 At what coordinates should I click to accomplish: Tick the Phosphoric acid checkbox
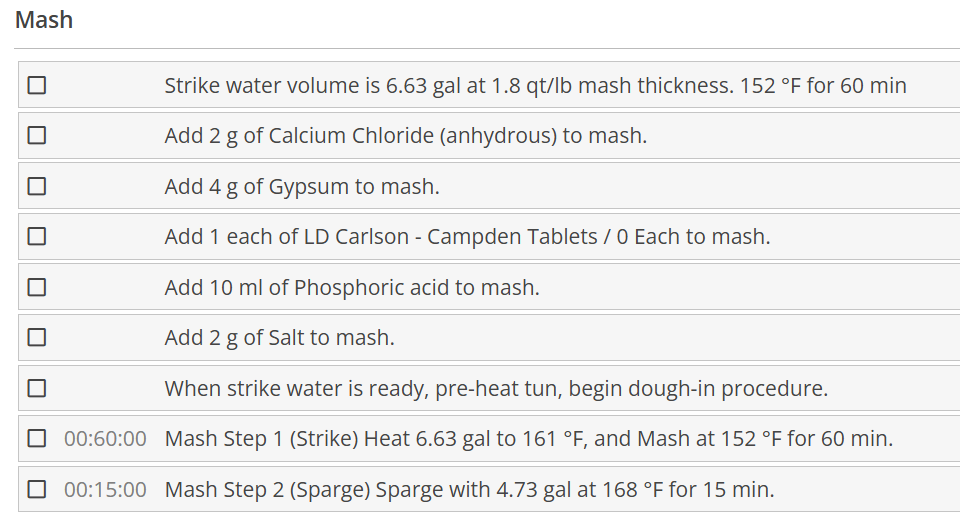pyautogui.click(x=37, y=287)
